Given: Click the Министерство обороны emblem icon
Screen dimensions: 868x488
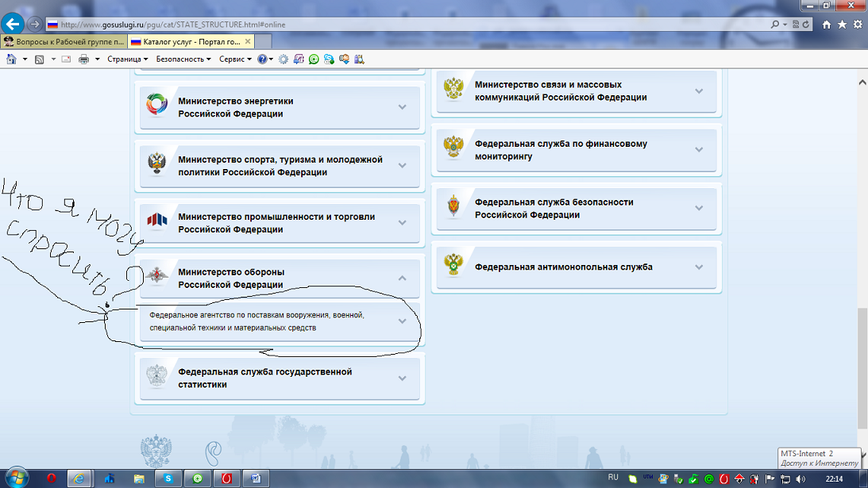Looking at the screenshot, I should pos(156,274).
